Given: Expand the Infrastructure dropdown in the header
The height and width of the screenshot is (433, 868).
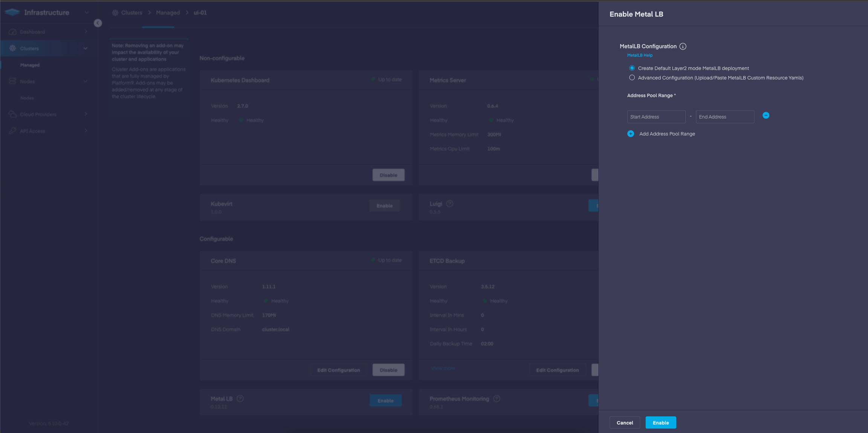Looking at the screenshot, I should click(x=87, y=13).
